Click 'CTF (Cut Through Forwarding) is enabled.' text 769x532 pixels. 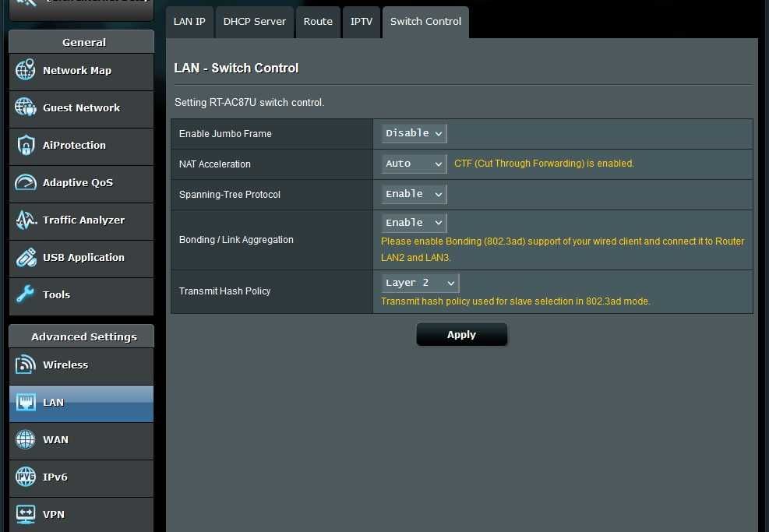tap(544, 164)
